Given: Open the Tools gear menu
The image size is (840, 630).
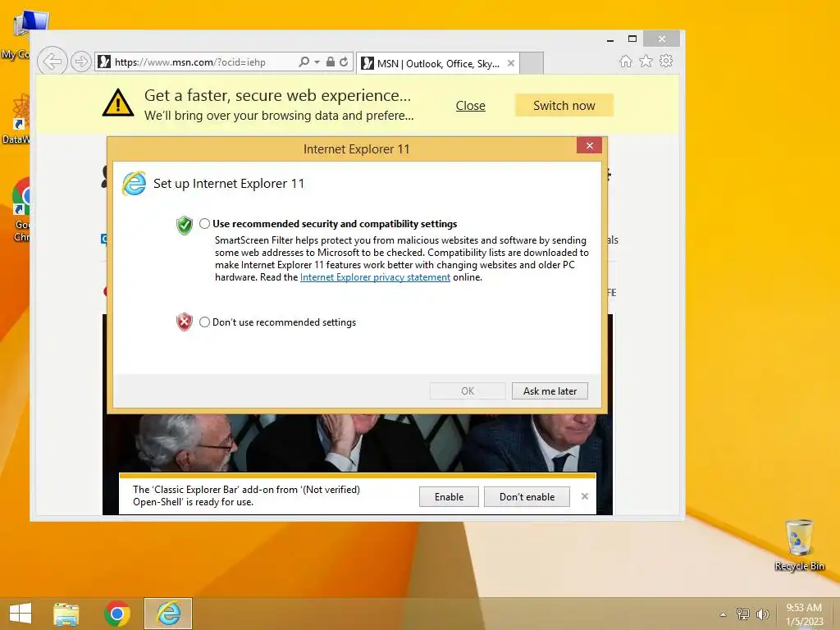Looking at the screenshot, I should pos(666,61).
